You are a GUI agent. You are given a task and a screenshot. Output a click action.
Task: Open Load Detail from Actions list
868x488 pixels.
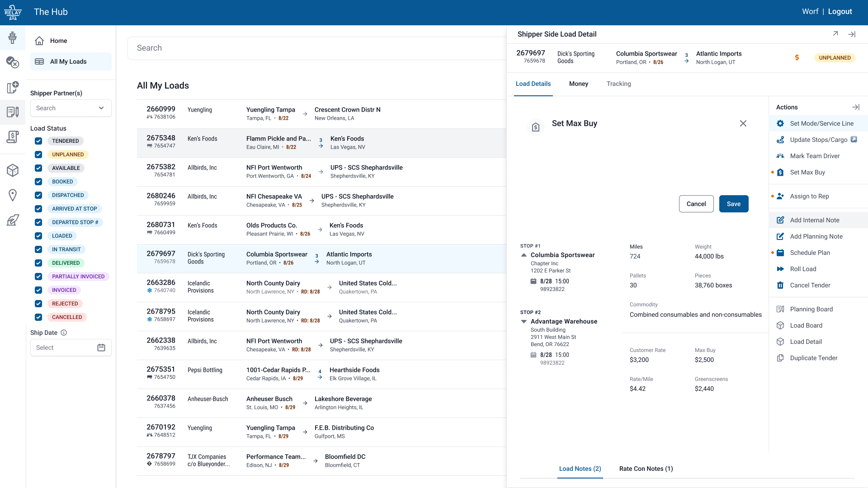coord(818,342)
